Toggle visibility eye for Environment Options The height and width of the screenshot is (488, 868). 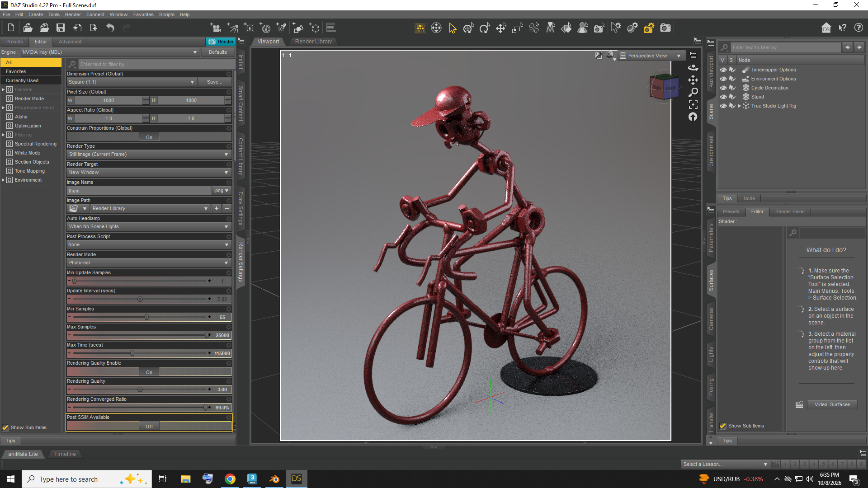[723, 79]
